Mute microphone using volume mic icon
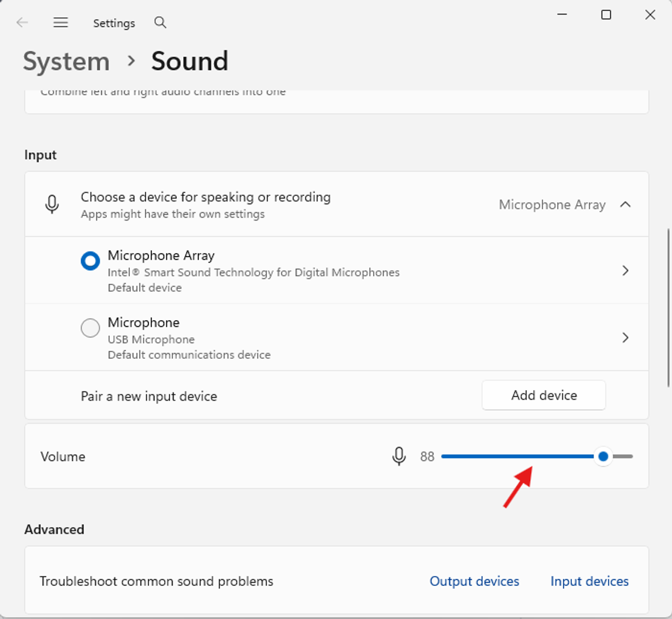The width and height of the screenshot is (672, 619). (x=399, y=456)
